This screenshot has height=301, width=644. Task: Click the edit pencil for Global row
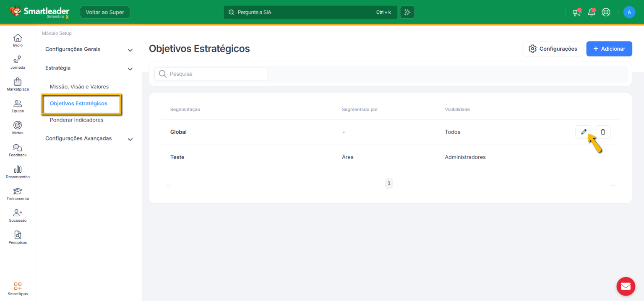[583, 132]
